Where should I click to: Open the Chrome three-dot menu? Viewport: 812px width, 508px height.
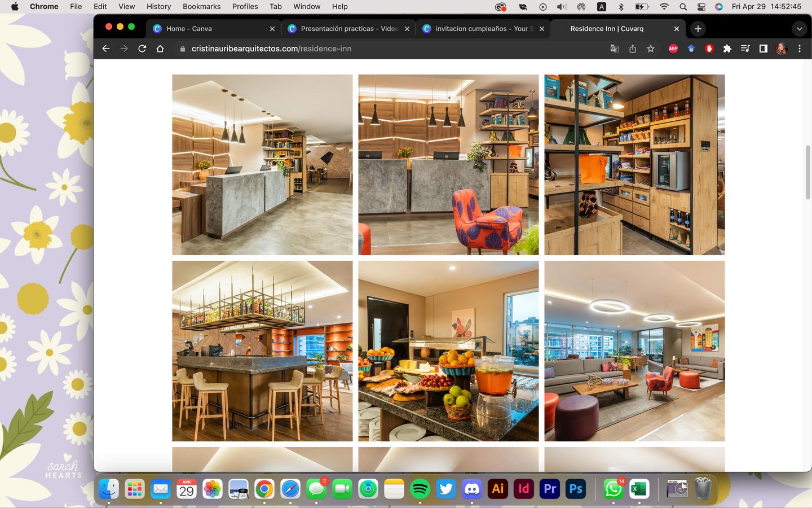coord(799,49)
